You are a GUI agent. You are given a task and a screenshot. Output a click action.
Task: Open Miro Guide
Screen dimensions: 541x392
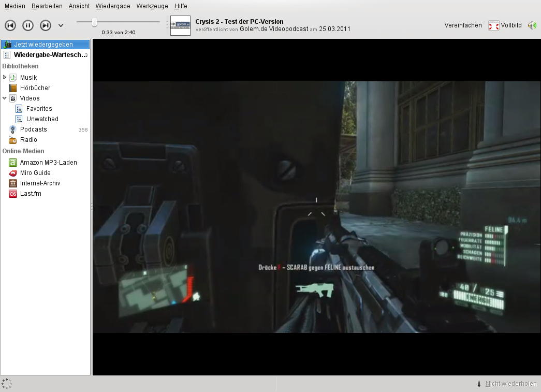(x=35, y=172)
